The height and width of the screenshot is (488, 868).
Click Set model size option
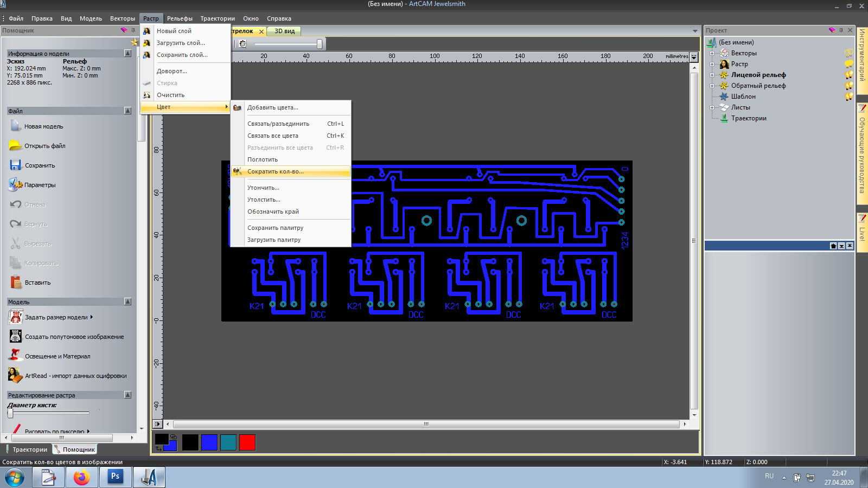point(56,317)
